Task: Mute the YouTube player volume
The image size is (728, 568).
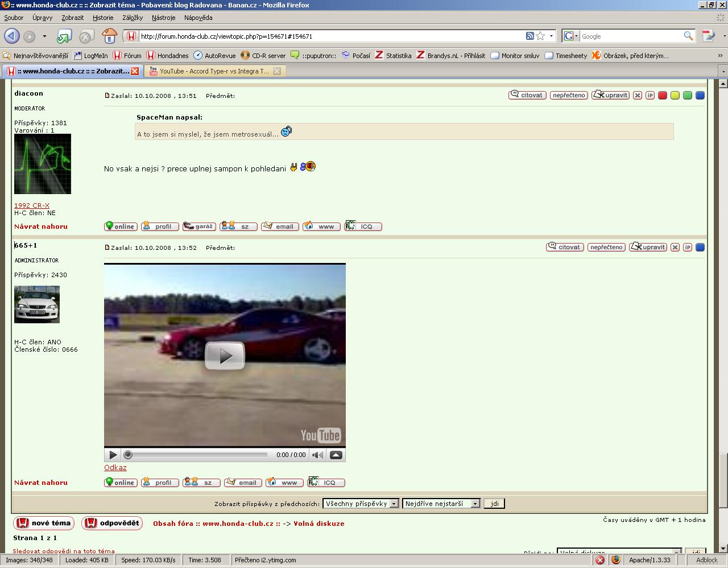Action: click(x=317, y=455)
